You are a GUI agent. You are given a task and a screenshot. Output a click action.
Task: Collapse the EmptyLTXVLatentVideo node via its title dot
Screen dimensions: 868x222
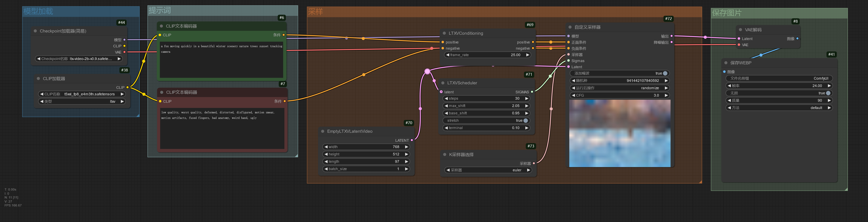coord(323,131)
